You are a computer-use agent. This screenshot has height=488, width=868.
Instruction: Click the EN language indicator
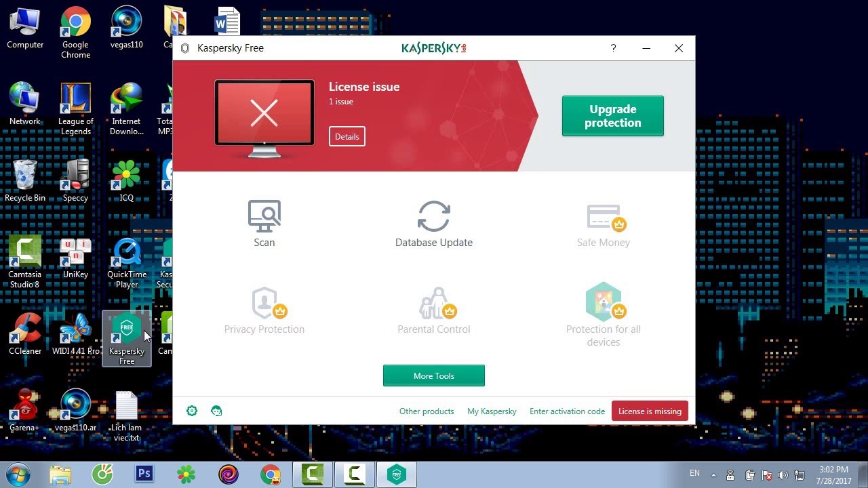pyautogui.click(x=694, y=472)
